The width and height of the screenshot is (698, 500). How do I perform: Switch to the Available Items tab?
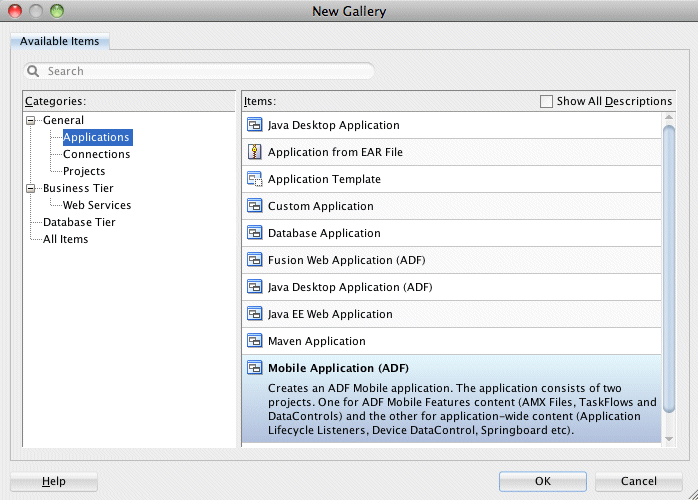click(60, 41)
